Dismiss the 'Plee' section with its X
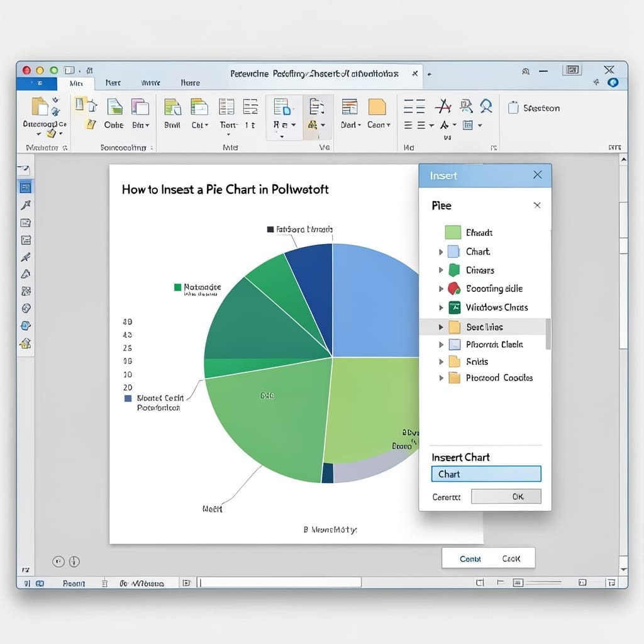The image size is (644, 644). click(537, 205)
